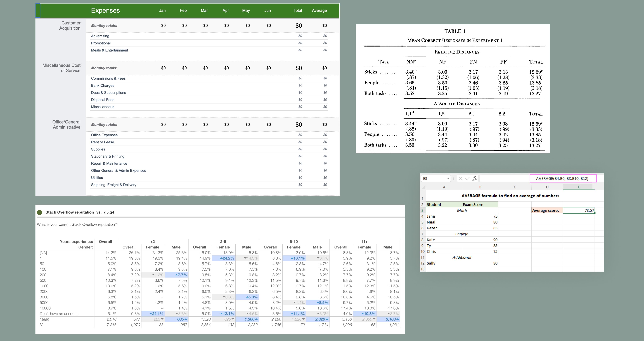644x341 pixels.
Task: Click the 'Shipping, Freight & Delivery' row label
Action: (114, 185)
